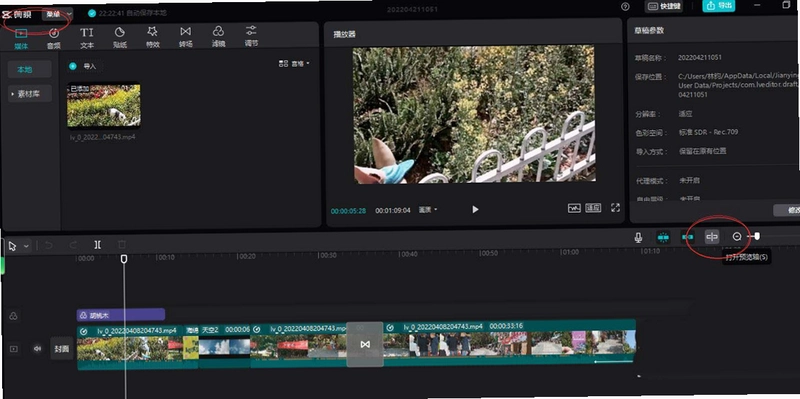Click the timeline zoom slider handle
Screen dimensions: 800x399
(x=757, y=236)
